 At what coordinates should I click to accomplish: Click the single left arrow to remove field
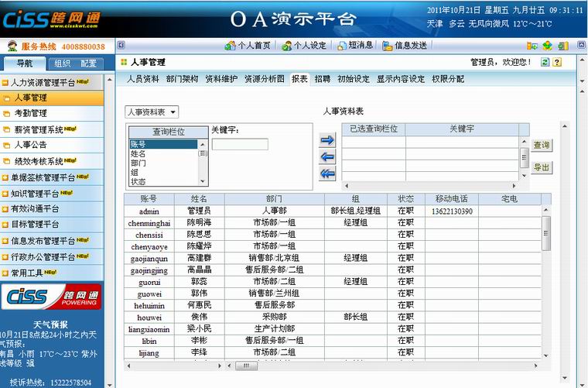point(327,157)
